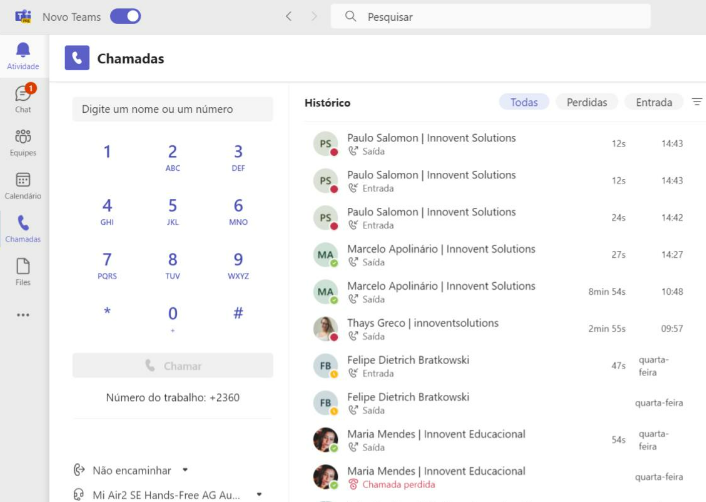Expand the Mi Air2 SE audio device dropdown
The height and width of the screenshot is (502, 706).
pos(259,494)
